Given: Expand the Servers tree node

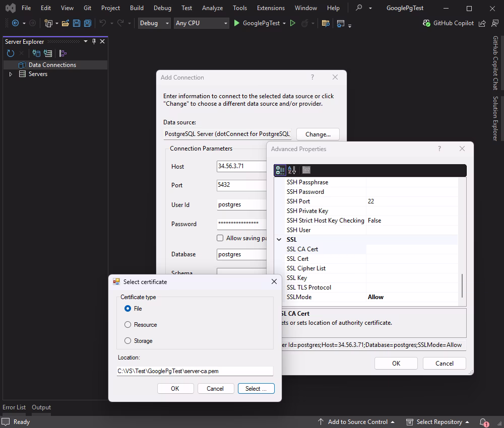Looking at the screenshot, I should coord(11,75).
